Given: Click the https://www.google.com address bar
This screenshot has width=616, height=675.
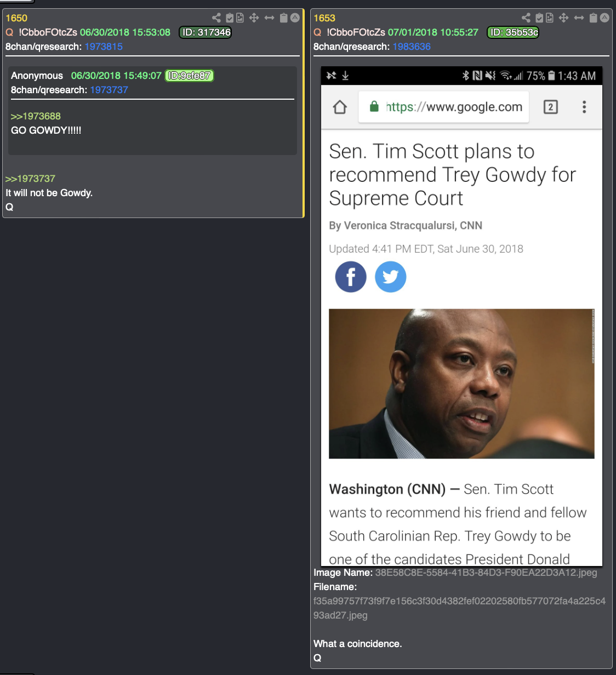Looking at the screenshot, I should (444, 107).
